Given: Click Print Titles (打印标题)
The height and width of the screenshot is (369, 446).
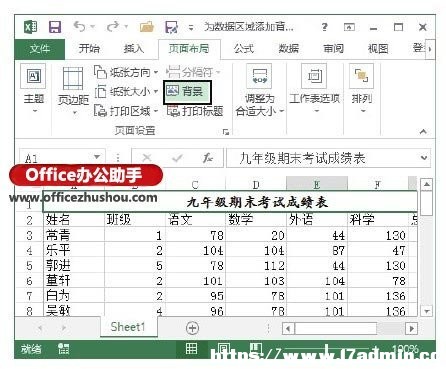Looking at the screenshot, I should click(x=195, y=111).
